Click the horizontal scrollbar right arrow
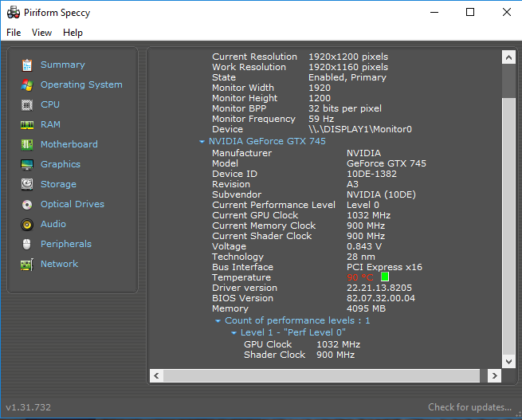This screenshot has height=420, width=522. [495, 375]
